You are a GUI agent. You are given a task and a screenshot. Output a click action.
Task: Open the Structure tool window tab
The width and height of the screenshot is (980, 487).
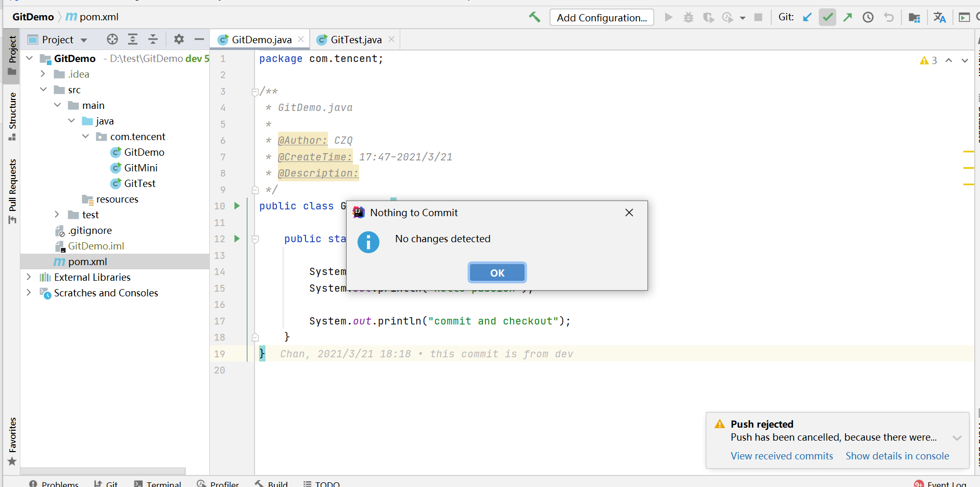click(12, 116)
